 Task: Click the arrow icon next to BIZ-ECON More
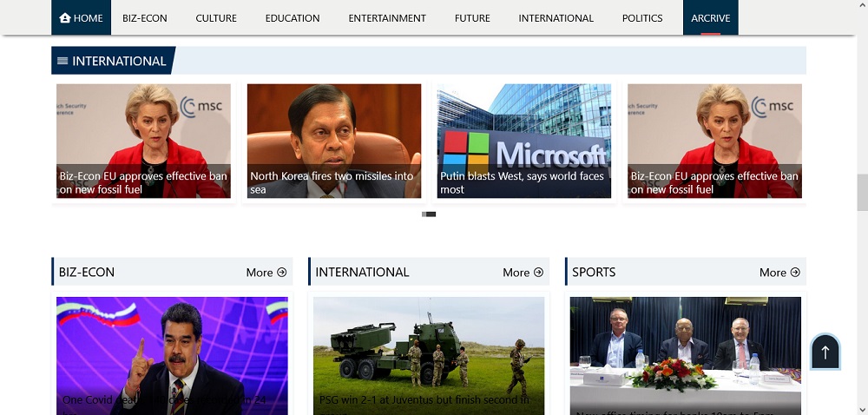(282, 272)
